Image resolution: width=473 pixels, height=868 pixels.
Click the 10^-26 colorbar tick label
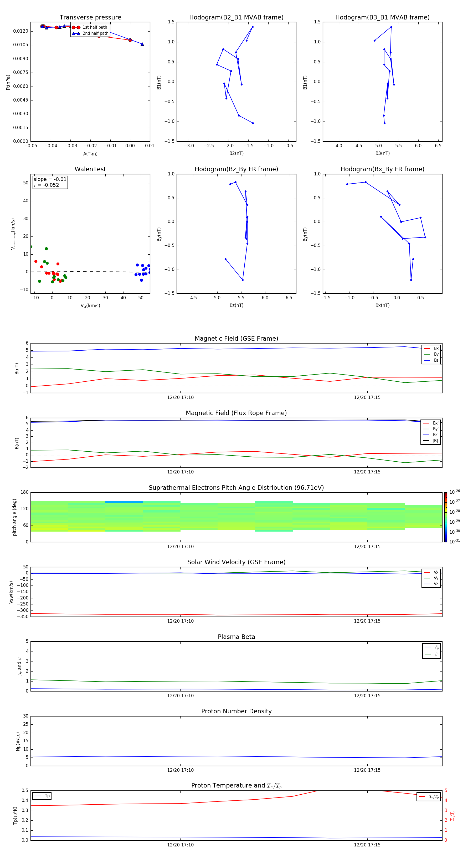(x=455, y=492)
